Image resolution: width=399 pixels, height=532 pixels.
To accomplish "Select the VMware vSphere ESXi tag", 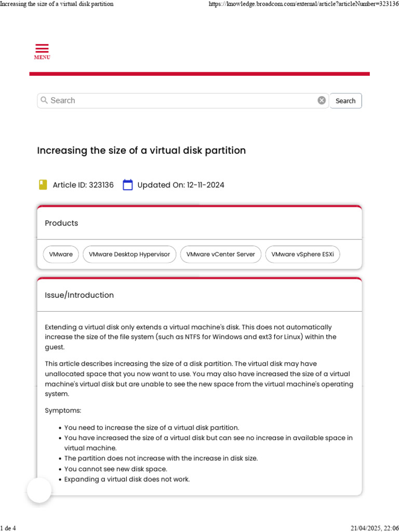I will coord(302,254).
